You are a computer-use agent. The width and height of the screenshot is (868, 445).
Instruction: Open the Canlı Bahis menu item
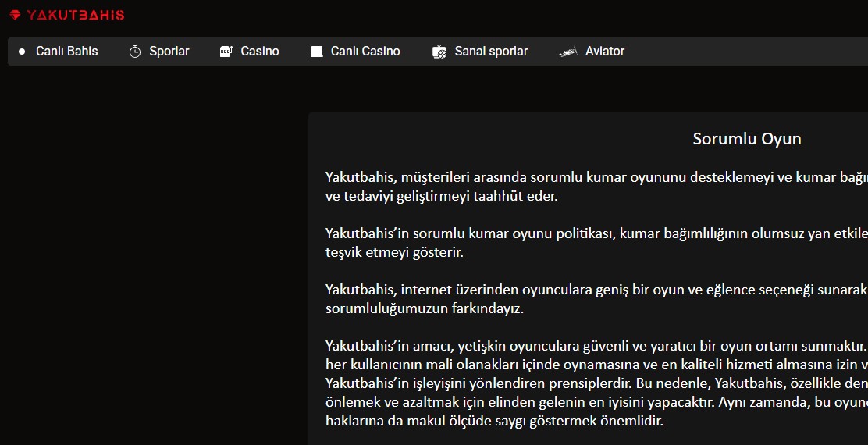point(67,51)
